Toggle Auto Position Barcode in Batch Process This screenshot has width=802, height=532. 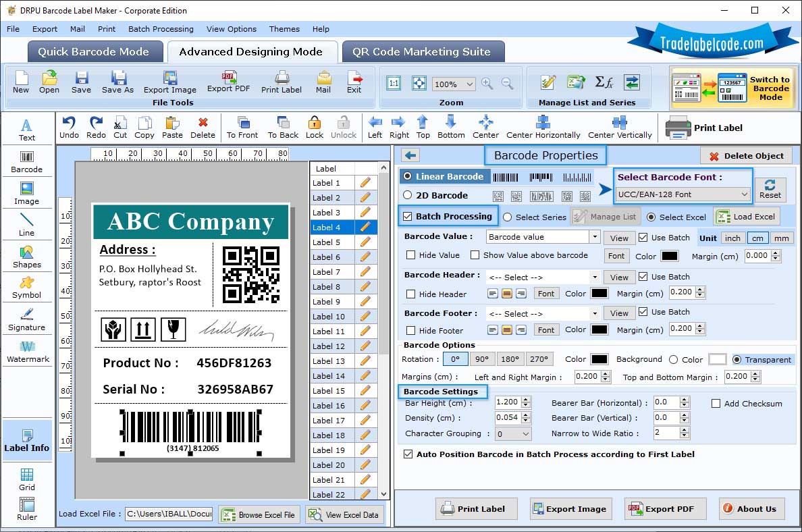408,454
